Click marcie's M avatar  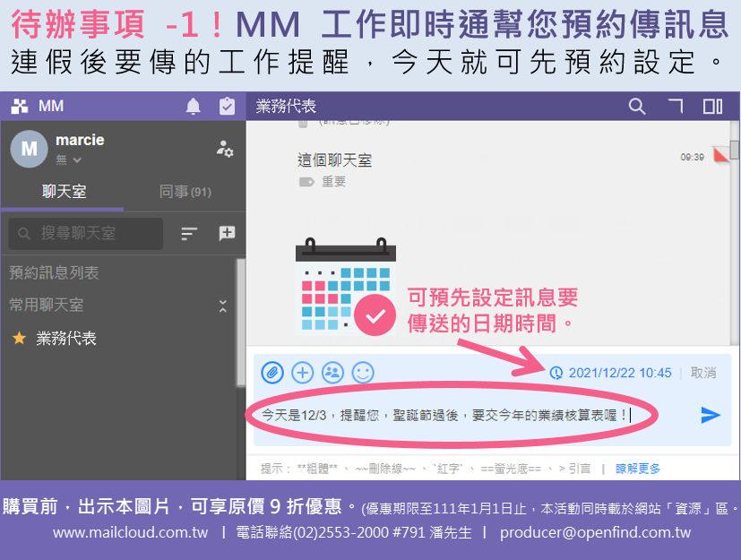pos(30,149)
